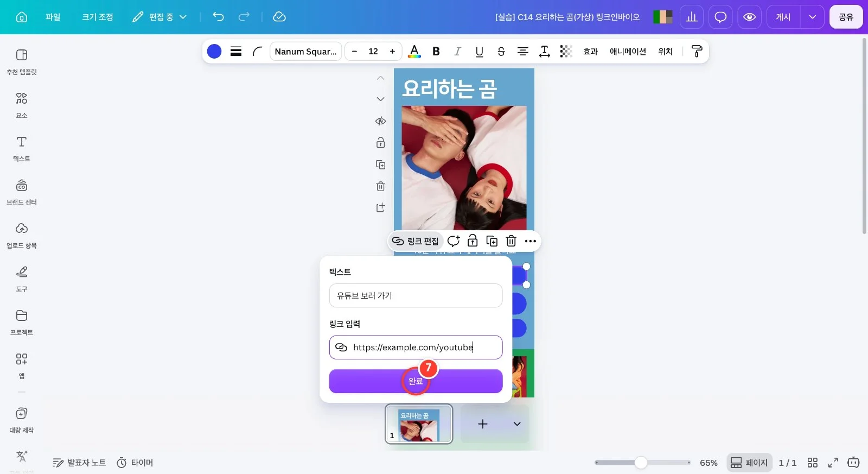This screenshot has width=868, height=474.
Task: Copy style with paint roller icon
Action: [x=697, y=51]
